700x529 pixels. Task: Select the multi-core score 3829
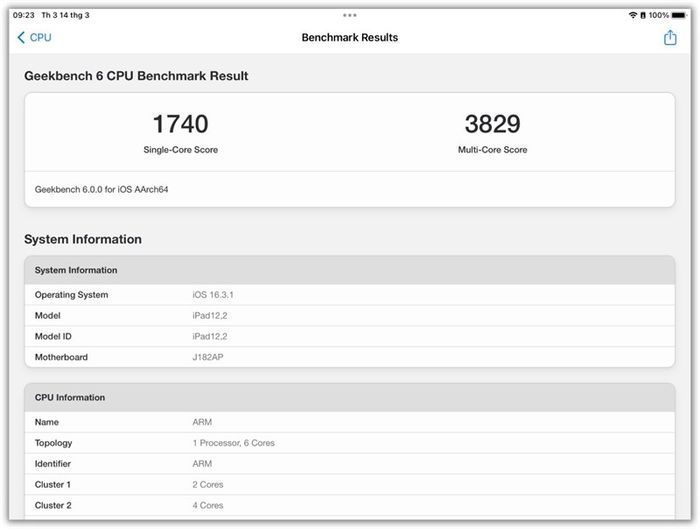[x=492, y=124]
